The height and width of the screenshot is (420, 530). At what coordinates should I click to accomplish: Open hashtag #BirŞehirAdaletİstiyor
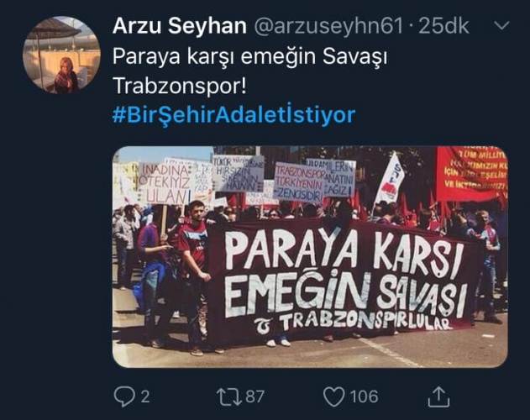coord(234,115)
